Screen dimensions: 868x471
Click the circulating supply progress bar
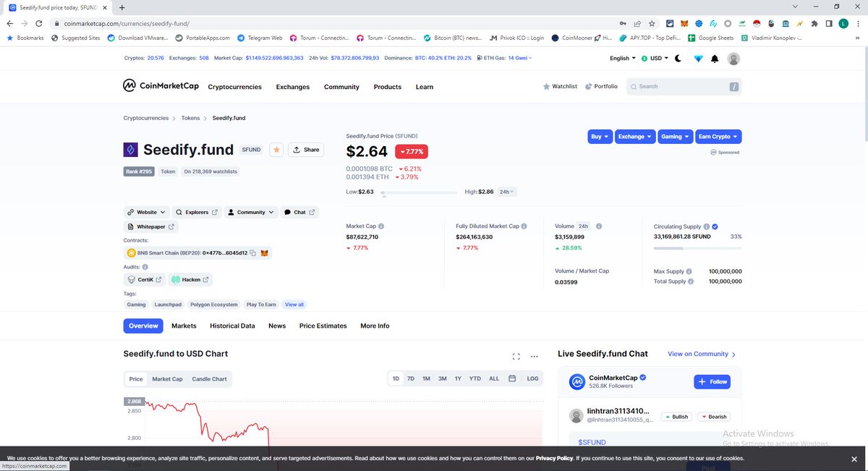pos(697,248)
